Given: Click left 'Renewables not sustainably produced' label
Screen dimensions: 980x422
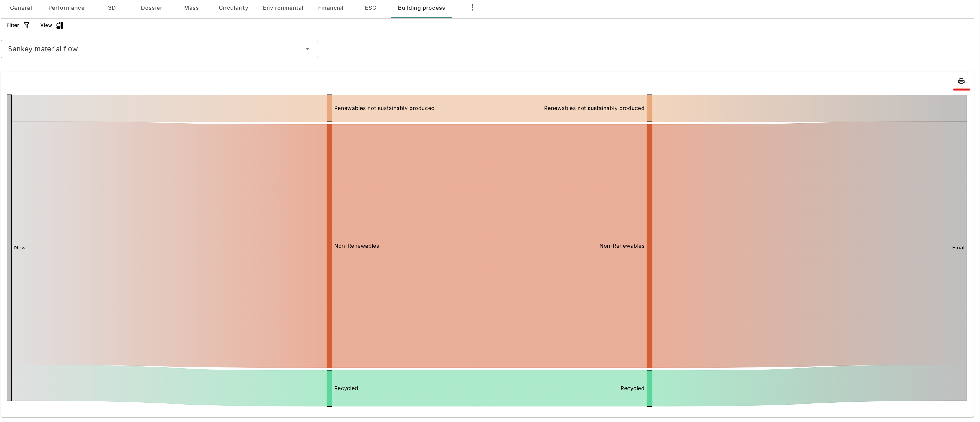Looking at the screenshot, I should pyautogui.click(x=384, y=109).
